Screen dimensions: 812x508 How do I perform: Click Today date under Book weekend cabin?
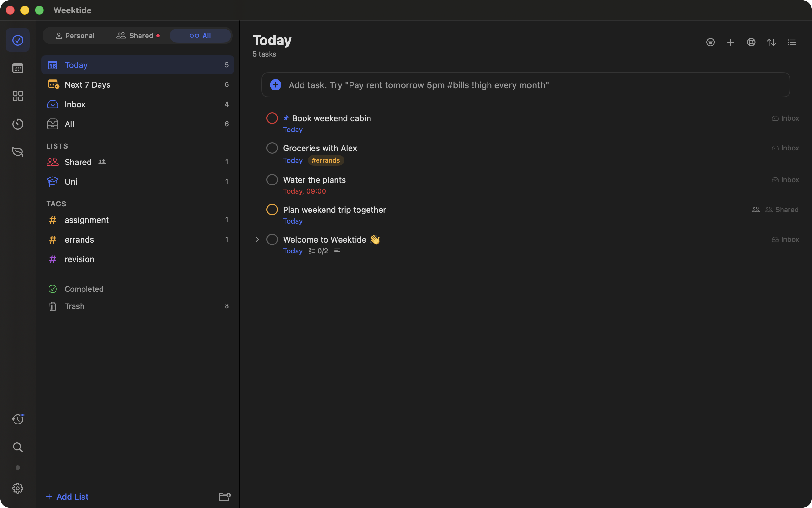click(292, 130)
